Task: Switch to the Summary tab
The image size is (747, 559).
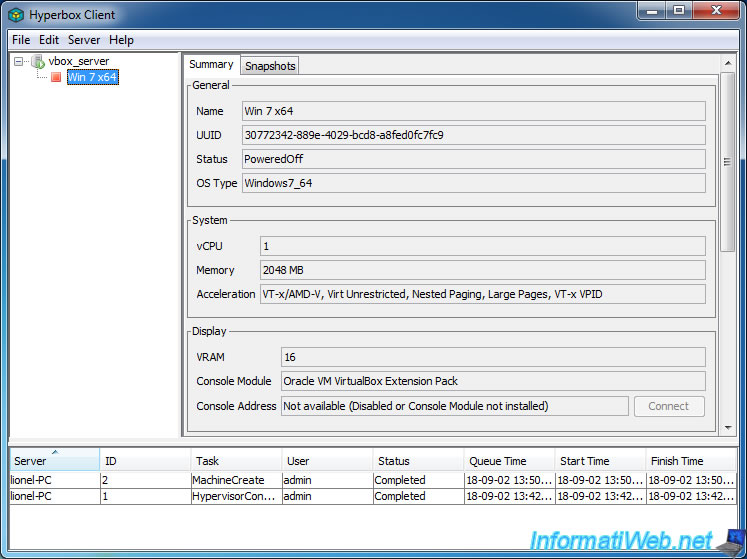Action: (211, 64)
